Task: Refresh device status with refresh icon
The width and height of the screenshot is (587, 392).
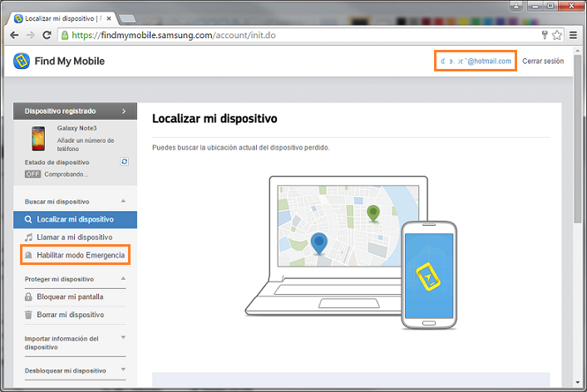Action: [x=124, y=162]
